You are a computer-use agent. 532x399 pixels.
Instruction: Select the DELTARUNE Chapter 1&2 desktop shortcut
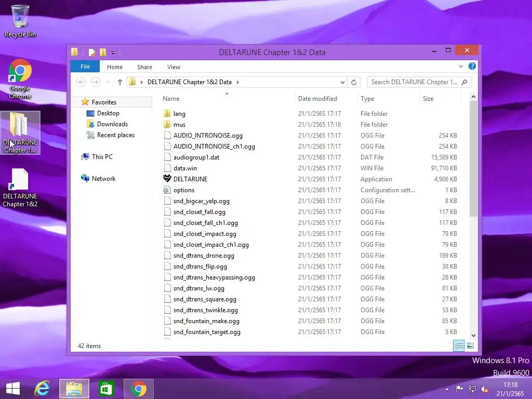tap(20, 188)
